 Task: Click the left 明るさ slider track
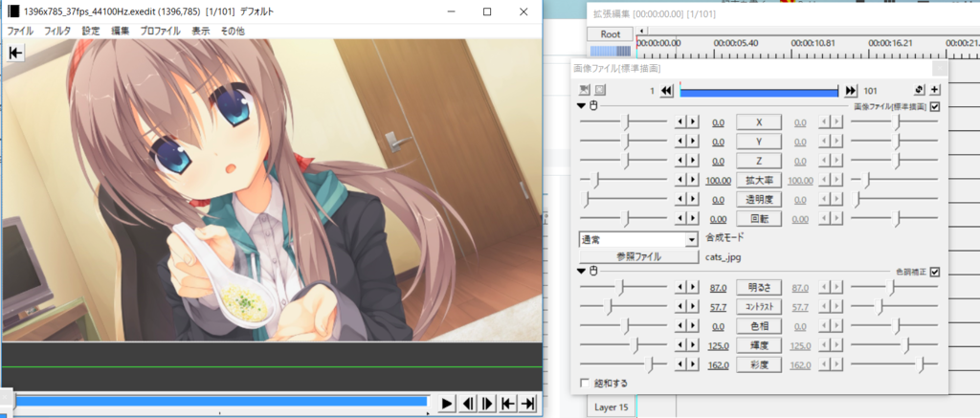coord(624,287)
